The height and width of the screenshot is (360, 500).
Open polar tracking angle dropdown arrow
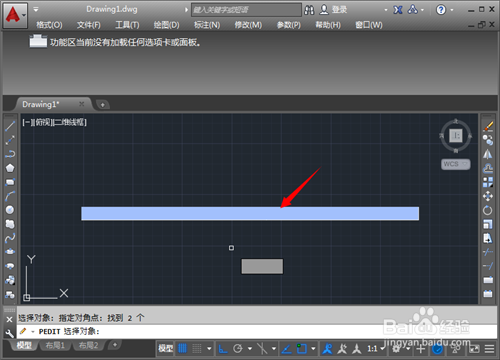[x=250, y=349]
